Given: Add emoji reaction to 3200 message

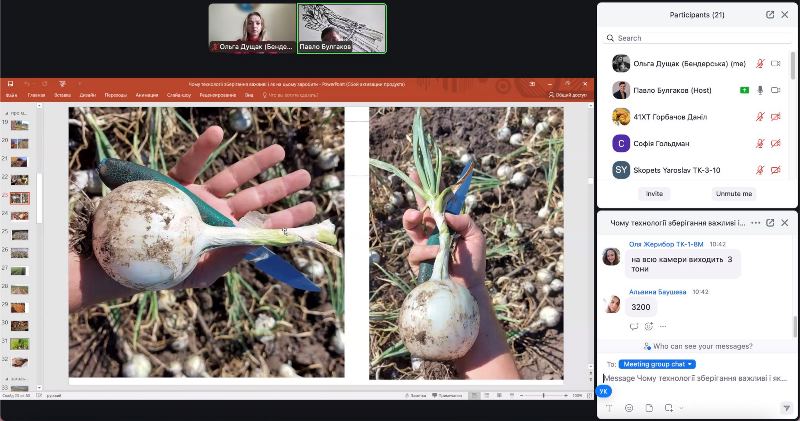Looking at the screenshot, I should (648, 327).
